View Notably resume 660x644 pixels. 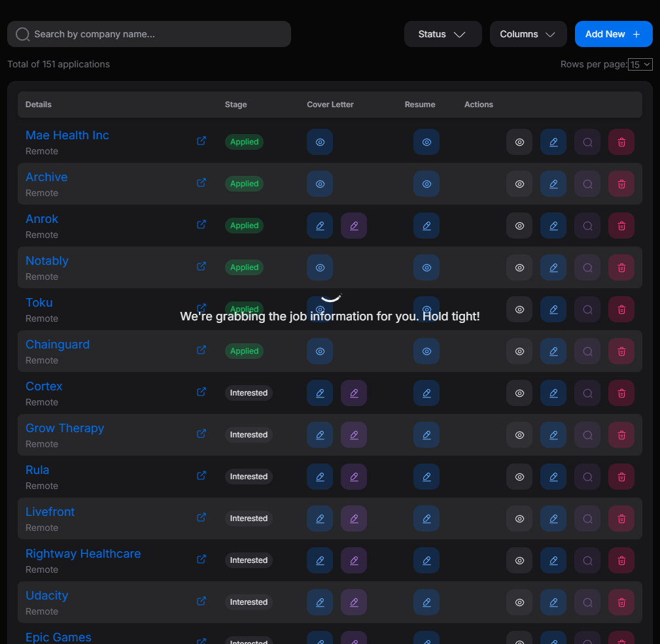coord(426,267)
